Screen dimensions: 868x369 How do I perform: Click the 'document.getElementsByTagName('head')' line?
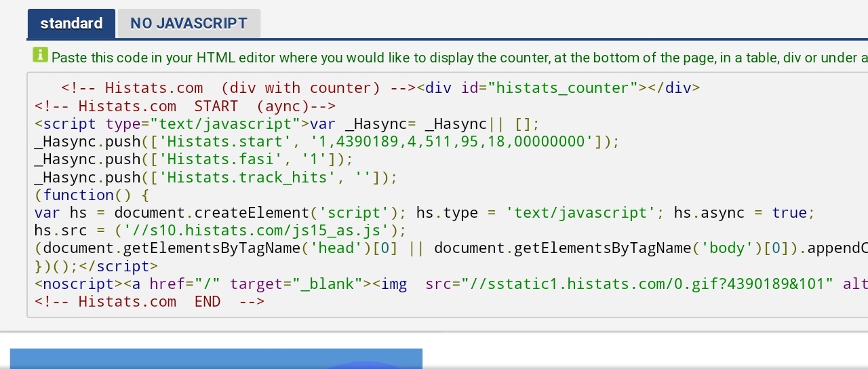[451, 248]
